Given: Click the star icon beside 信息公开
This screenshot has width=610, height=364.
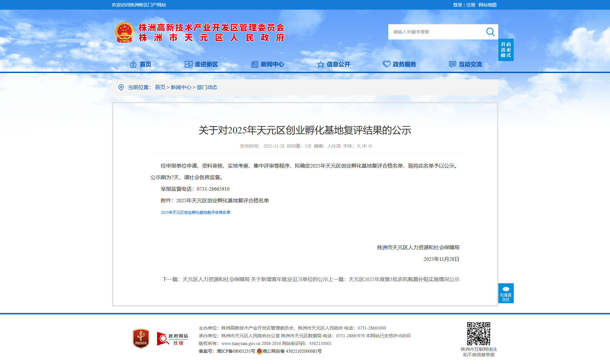Looking at the screenshot, I should click(x=320, y=64).
